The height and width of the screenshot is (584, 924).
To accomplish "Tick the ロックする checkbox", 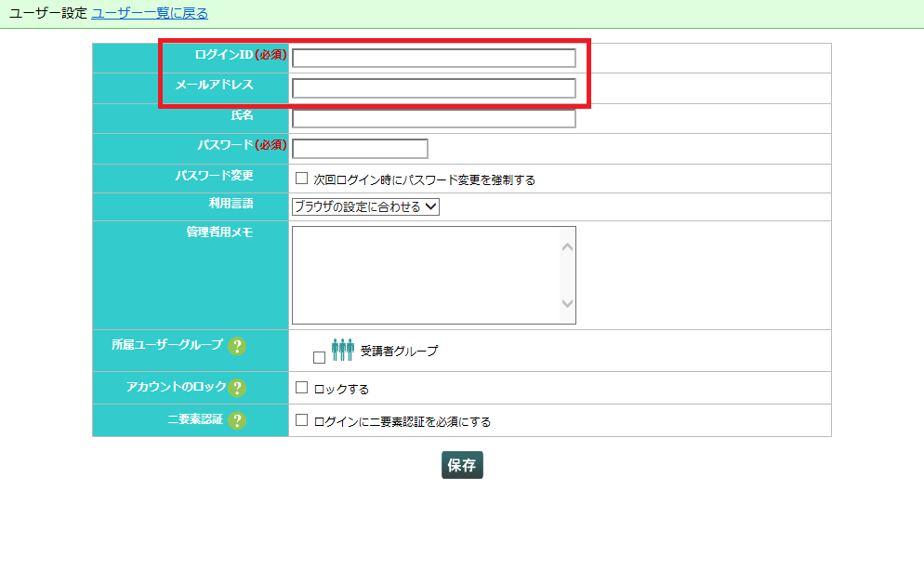I will [x=302, y=387].
